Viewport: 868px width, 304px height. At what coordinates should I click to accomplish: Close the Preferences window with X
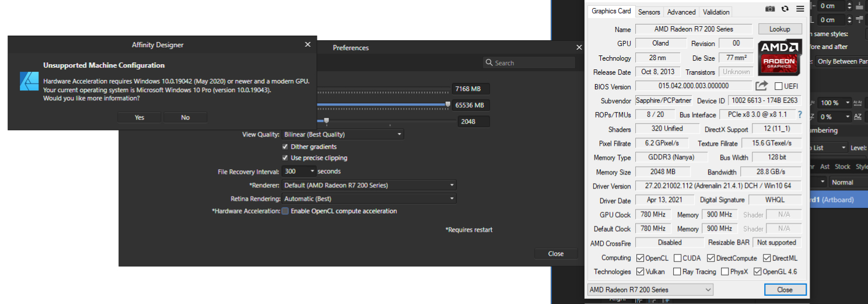(579, 47)
